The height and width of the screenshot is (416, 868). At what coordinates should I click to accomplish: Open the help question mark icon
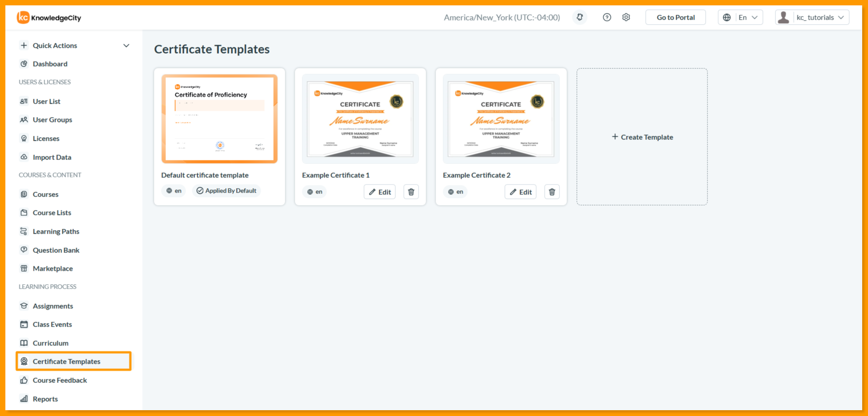click(607, 17)
